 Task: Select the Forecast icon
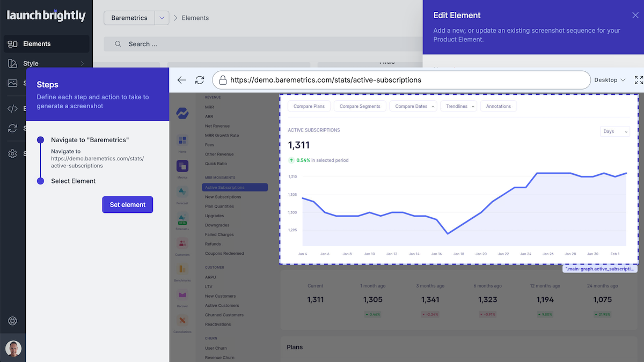click(182, 193)
